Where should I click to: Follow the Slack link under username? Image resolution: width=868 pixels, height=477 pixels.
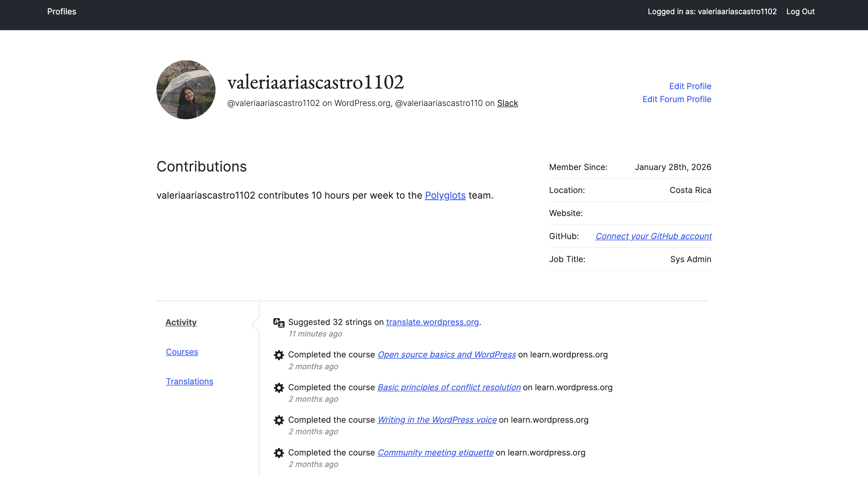[508, 103]
